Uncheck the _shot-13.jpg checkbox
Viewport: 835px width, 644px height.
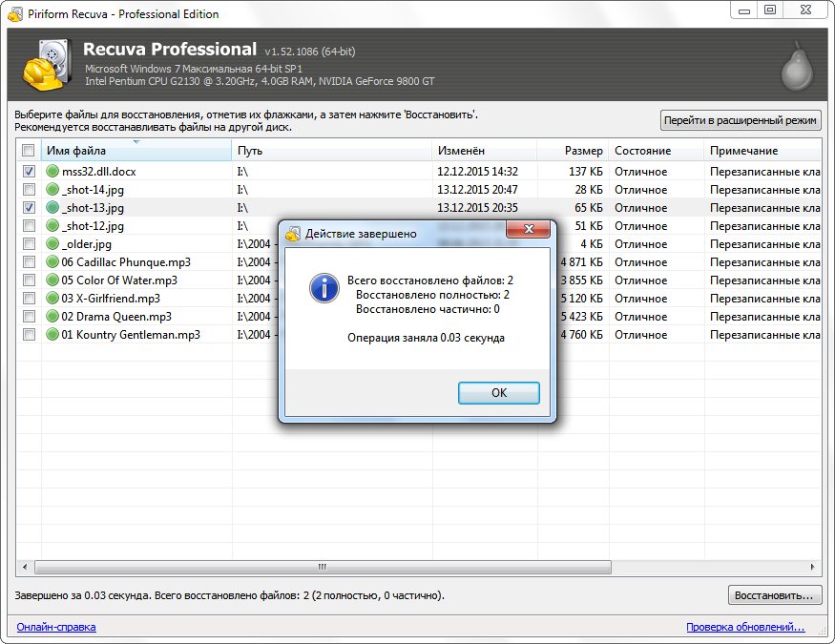click(29, 208)
